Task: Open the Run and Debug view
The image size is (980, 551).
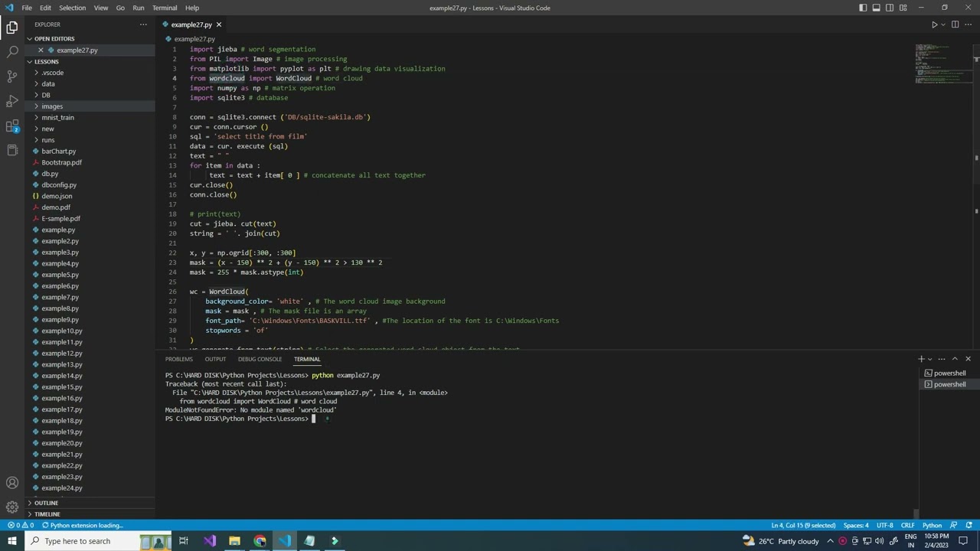Action: pos(12,101)
